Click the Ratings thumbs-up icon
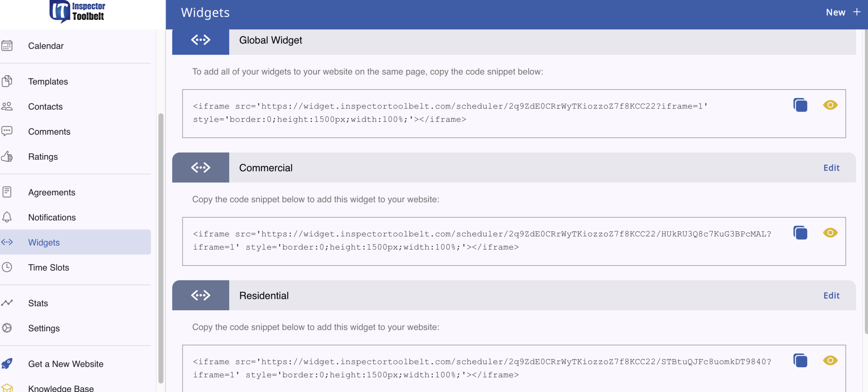The height and width of the screenshot is (392, 868). coord(7,157)
